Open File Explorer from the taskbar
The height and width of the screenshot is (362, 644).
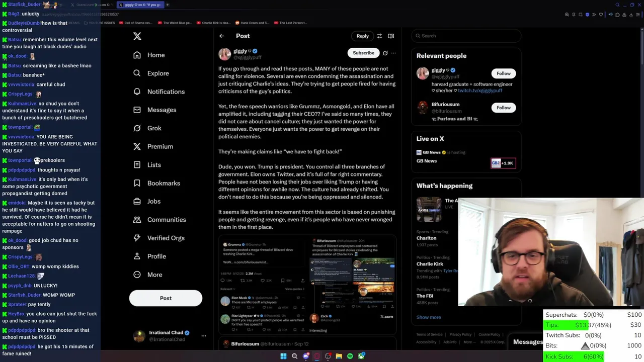[x=339, y=356]
